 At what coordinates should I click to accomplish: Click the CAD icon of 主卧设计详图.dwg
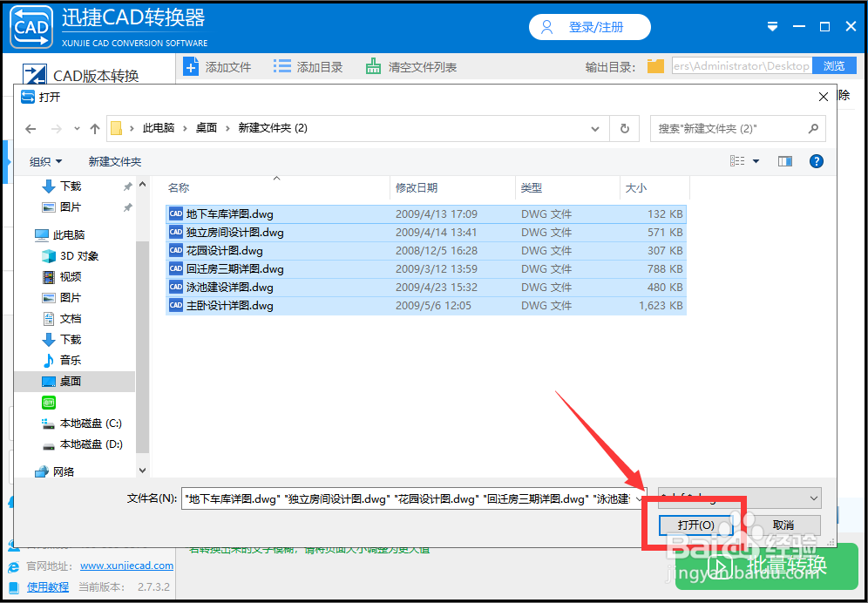[x=176, y=305]
